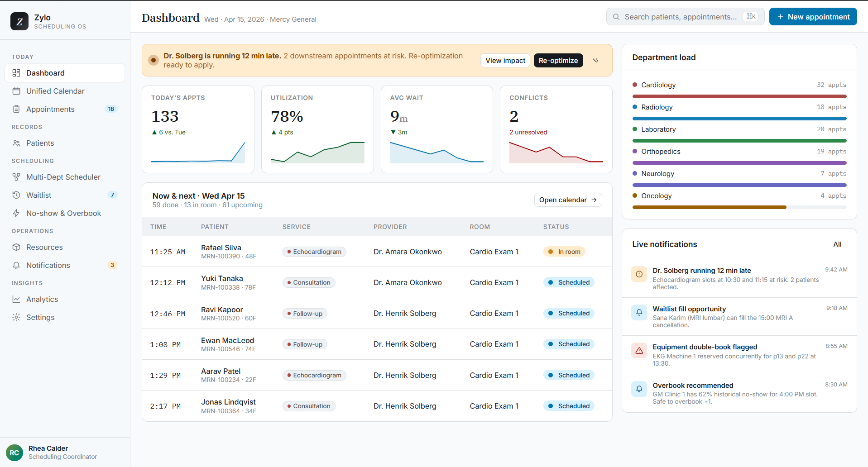
Task: Click the Orthopedics department label
Action: pyautogui.click(x=661, y=152)
